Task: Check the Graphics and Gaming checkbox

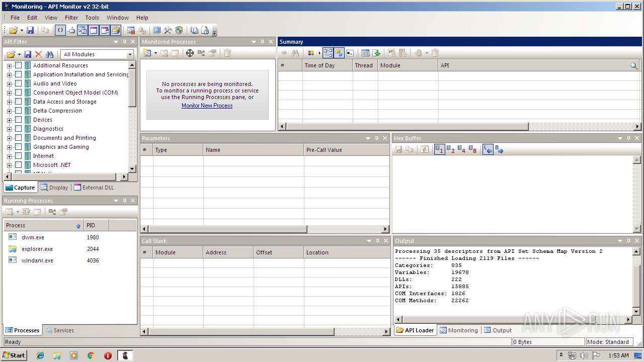Action: (x=19, y=147)
